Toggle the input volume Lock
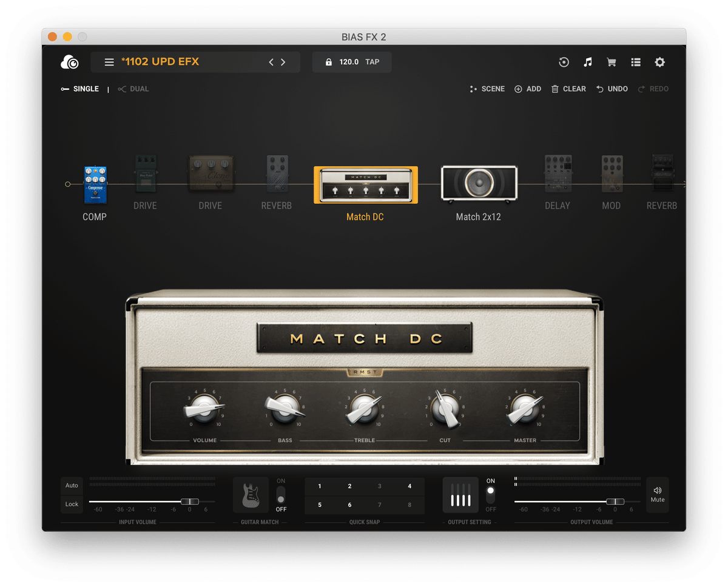 click(72, 505)
